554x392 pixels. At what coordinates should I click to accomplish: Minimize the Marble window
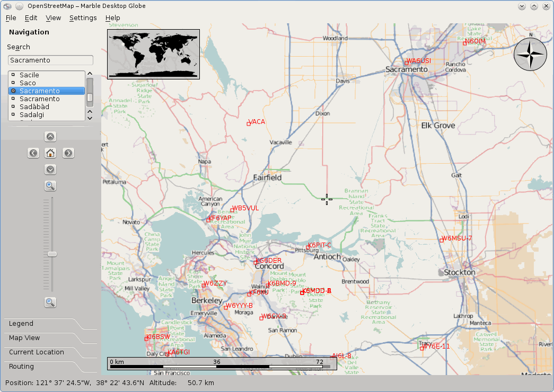click(522, 6)
